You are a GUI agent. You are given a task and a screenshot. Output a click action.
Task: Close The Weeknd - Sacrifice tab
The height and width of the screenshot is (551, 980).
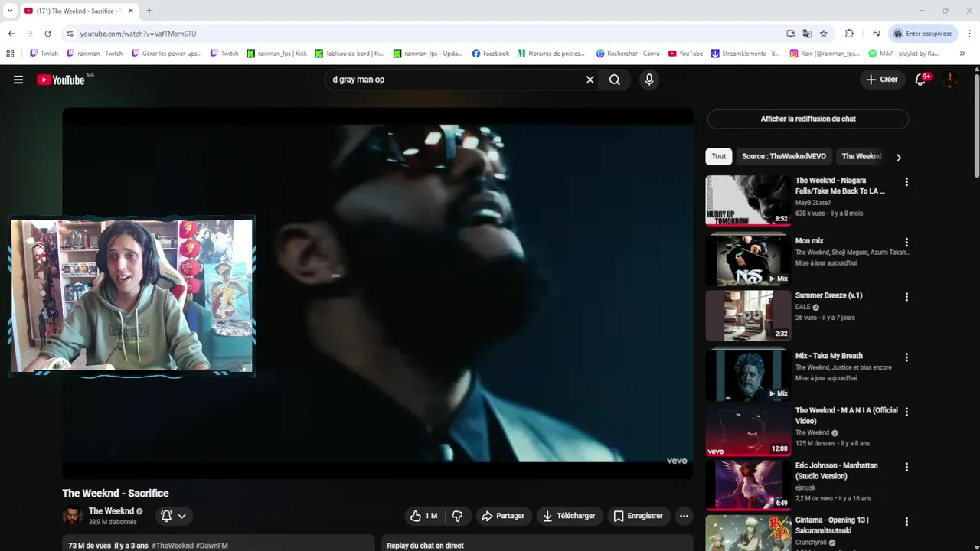[x=130, y=11]
